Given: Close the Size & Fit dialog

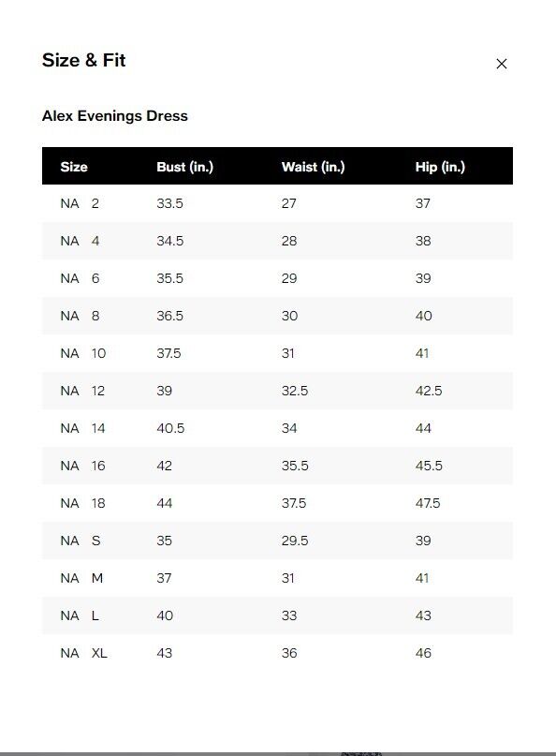Looking at the screenshot, I should point(501,64).
